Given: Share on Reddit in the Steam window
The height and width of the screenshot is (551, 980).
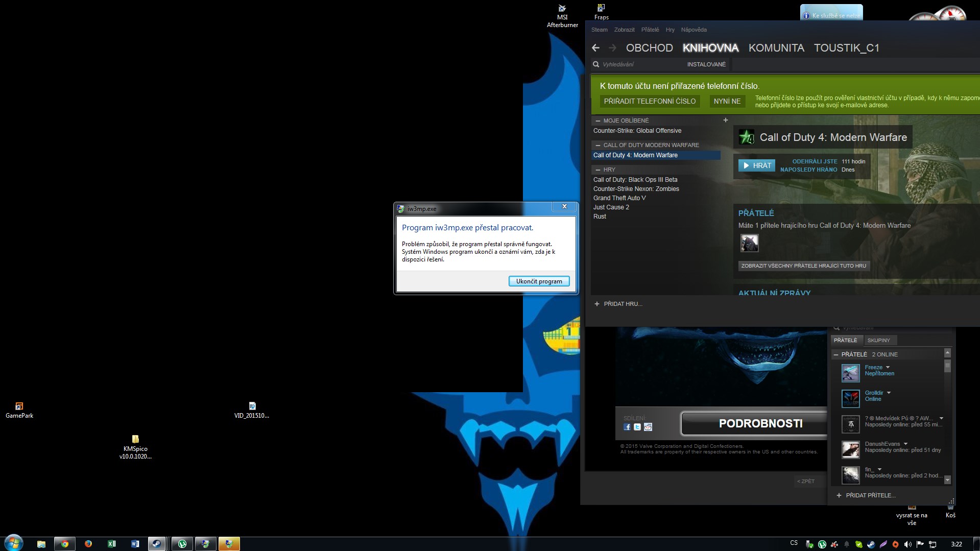Looking at the screenshot, I should pos(648,427).
